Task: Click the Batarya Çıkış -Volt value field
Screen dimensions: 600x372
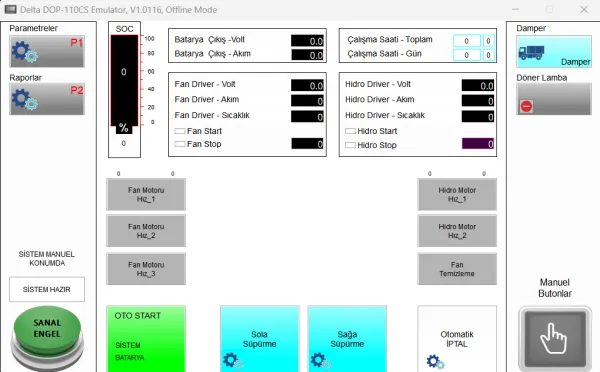Action: (x=307, y=41)
